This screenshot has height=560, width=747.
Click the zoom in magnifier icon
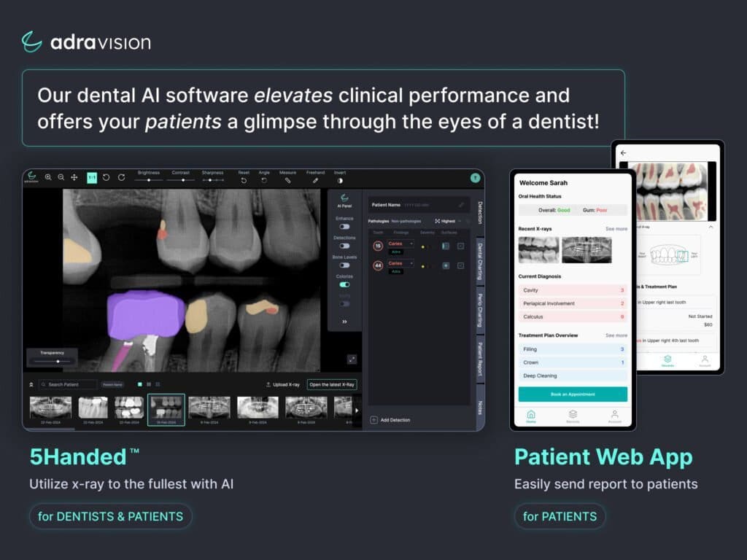pyautogui.click(x=48, y=177)
